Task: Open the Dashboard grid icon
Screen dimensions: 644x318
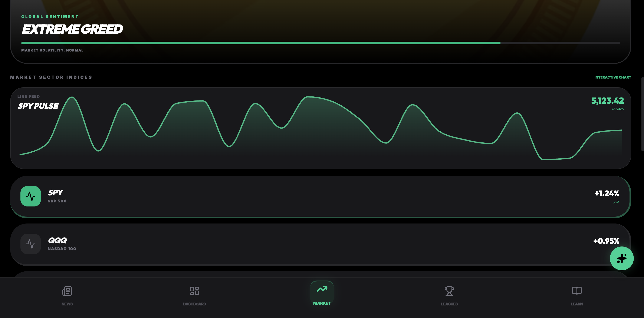Action: pos(194,291)
